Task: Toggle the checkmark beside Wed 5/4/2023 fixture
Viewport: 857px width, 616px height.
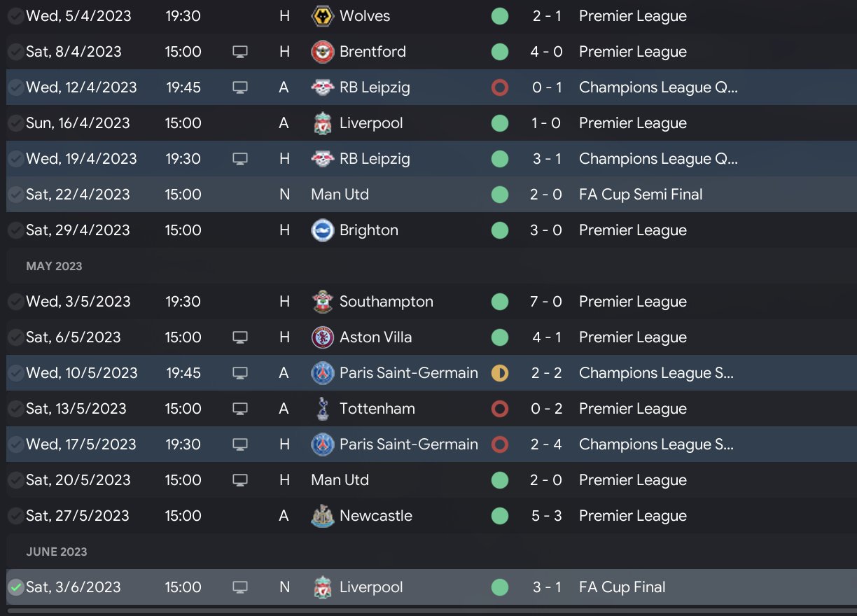Action: [x=15, y=16]
